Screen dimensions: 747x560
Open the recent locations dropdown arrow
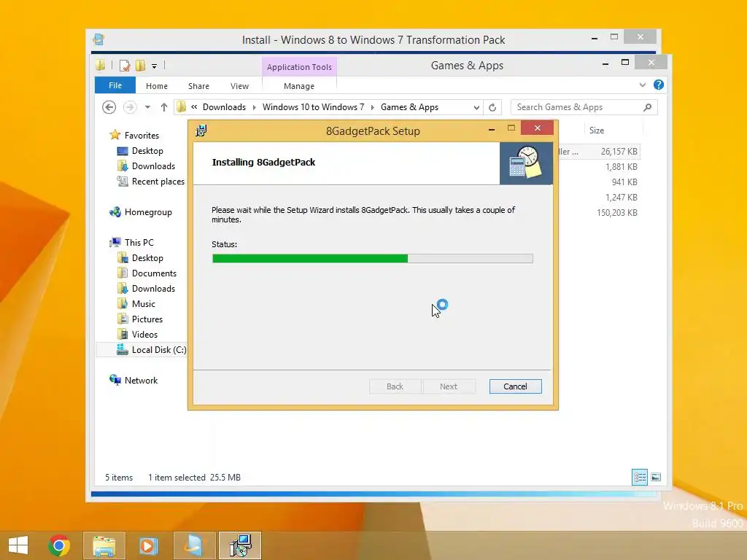click(147, 107)
